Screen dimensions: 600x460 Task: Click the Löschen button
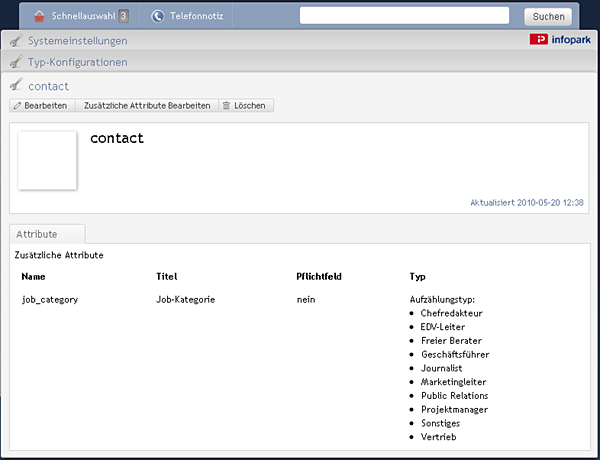point(246,106)
